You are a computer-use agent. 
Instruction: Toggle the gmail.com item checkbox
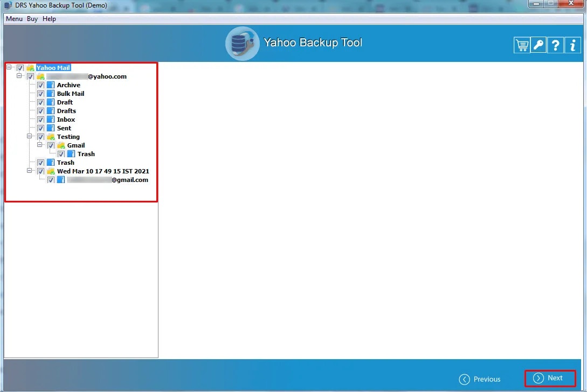(51, 179)
